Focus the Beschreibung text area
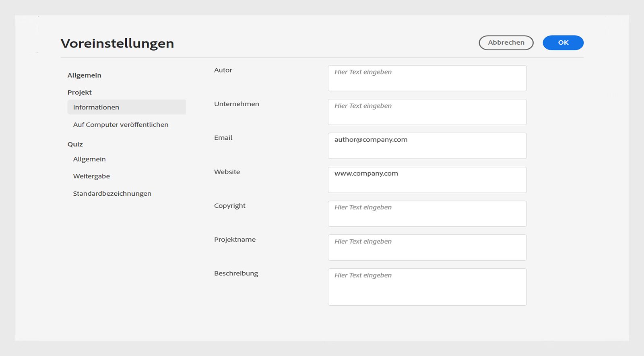 coord(427,287)
